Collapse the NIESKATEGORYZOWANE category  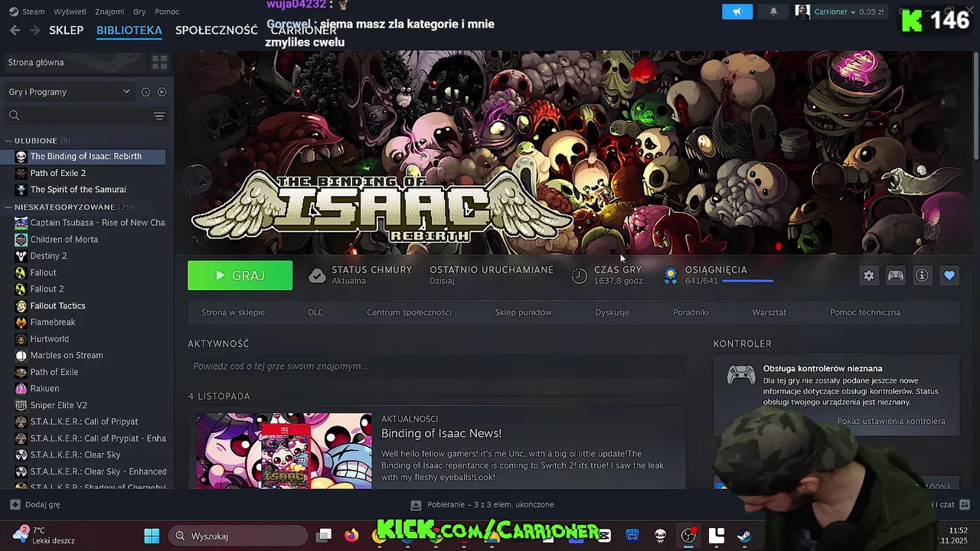(x=8, y=207)
